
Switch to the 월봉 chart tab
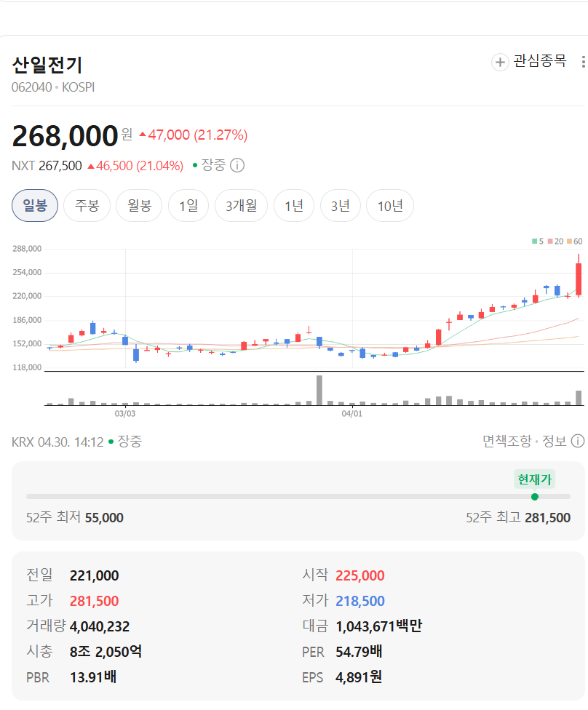tap(139, 206)
